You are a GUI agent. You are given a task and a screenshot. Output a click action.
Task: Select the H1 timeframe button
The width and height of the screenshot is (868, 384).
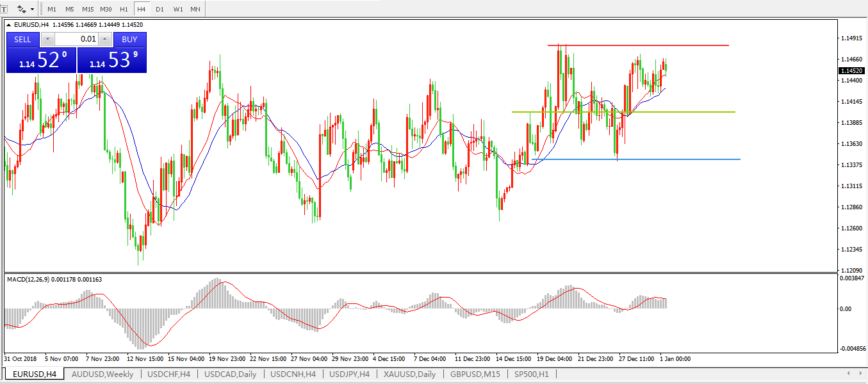coord(124,10)
